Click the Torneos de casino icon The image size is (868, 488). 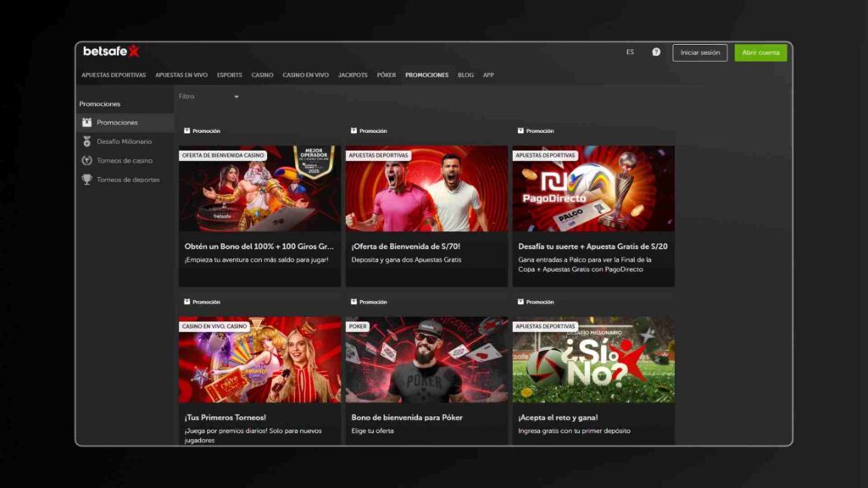86,161
